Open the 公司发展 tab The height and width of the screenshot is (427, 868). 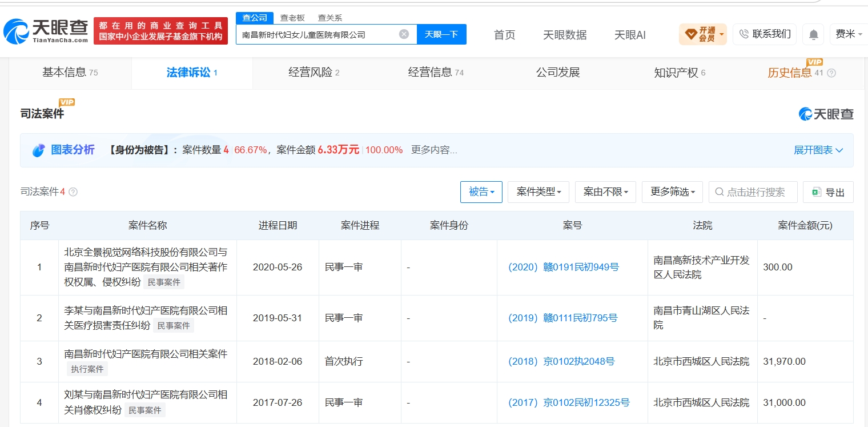(558, 73)
